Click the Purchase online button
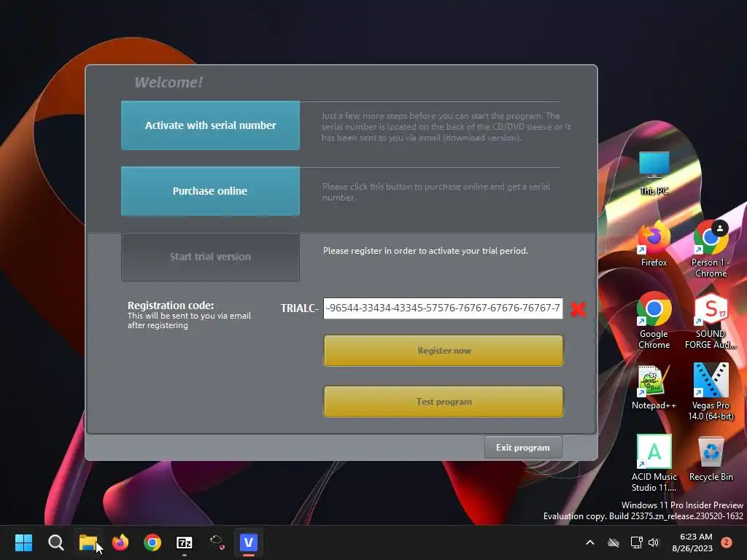 coord(210,191)
